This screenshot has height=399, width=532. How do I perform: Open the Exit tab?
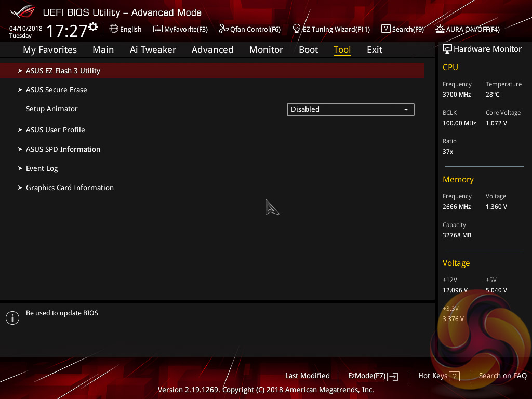[375, 50]
